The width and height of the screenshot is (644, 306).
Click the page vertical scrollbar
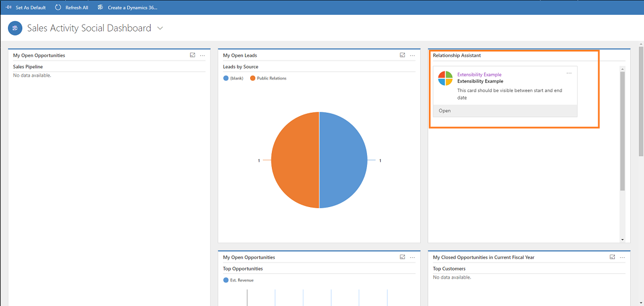[641, 101]
